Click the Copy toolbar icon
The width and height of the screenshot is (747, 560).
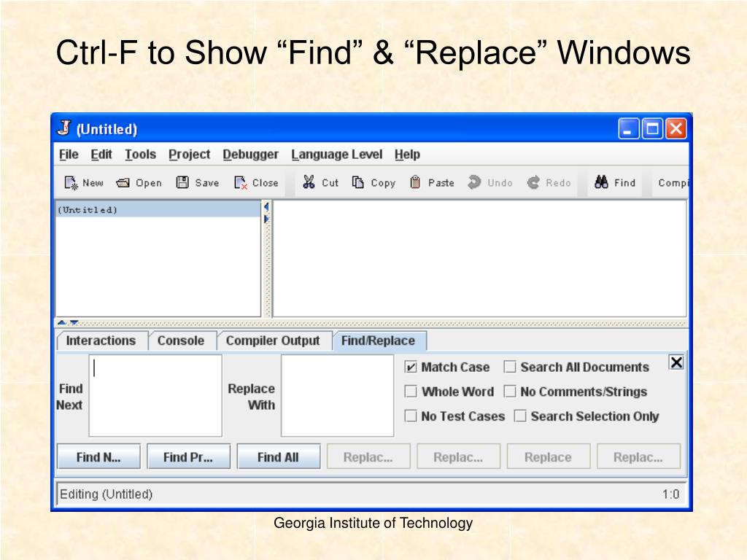click(357, 182)
